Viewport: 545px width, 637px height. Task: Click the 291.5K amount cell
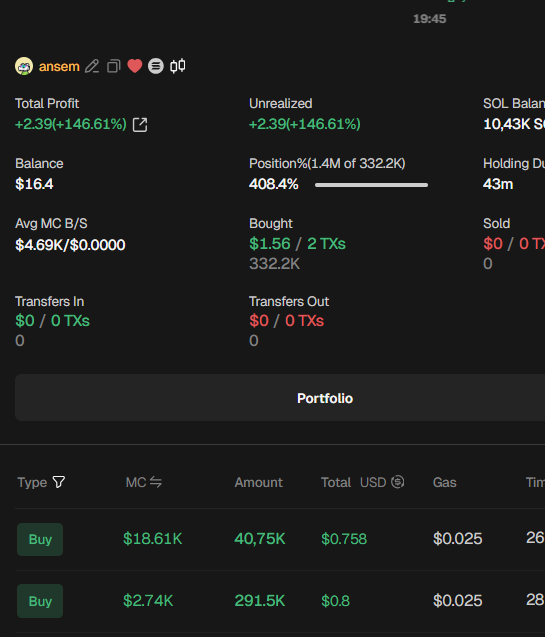(260, 600)
